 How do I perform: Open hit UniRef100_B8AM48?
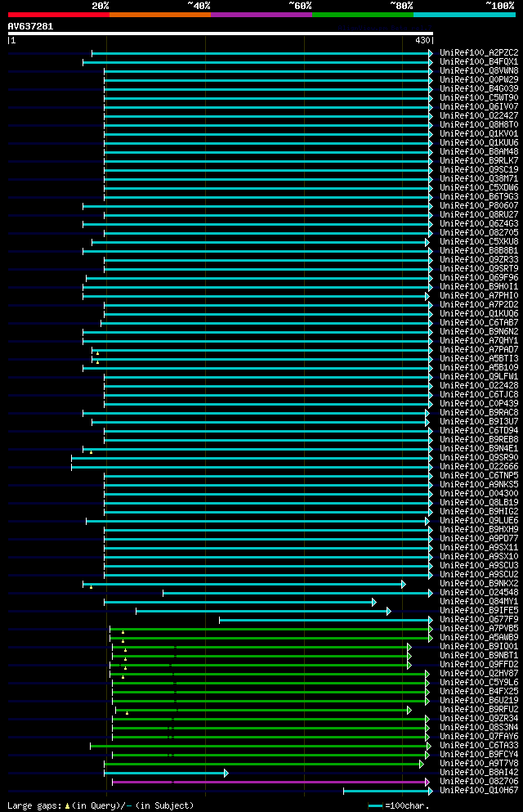point(479,152)
